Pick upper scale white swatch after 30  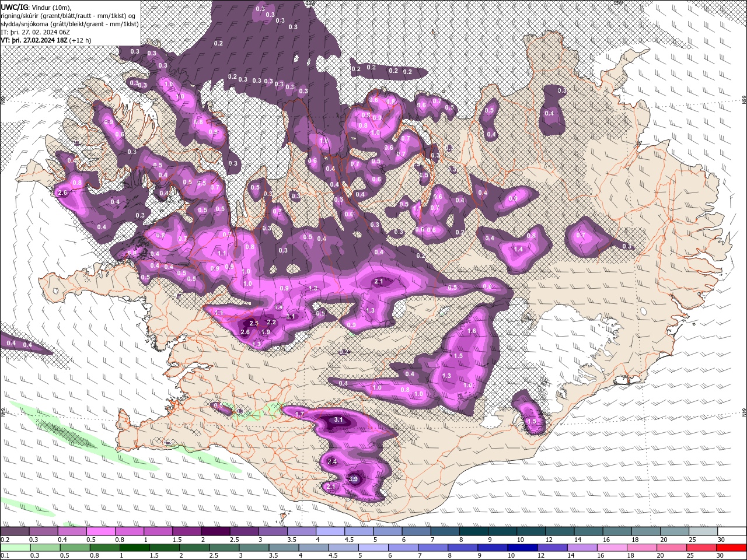click(x=732, y=531)
